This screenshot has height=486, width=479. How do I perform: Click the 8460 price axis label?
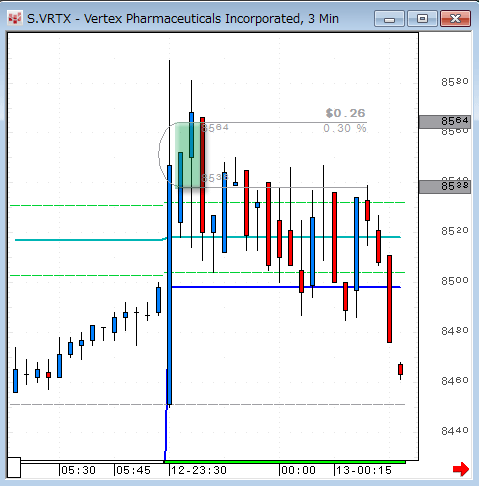[455, 381]
